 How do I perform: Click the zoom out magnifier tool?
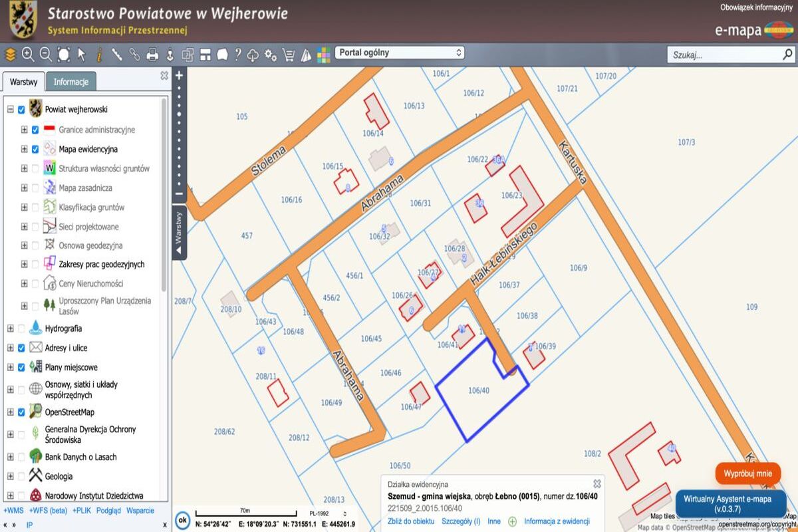coord(46,55)
